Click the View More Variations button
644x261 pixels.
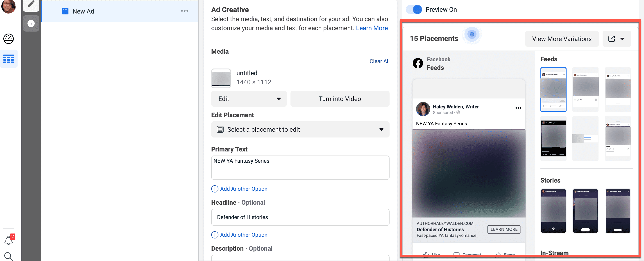coord(562,39)
